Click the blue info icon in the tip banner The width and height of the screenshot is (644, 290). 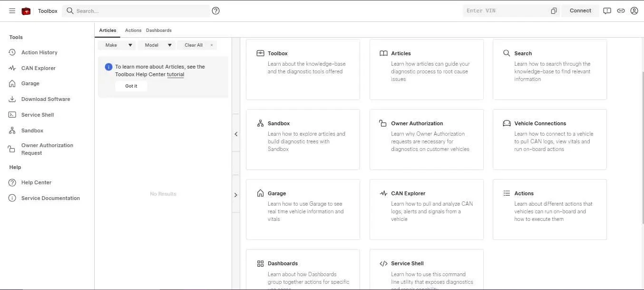point(108,67)
